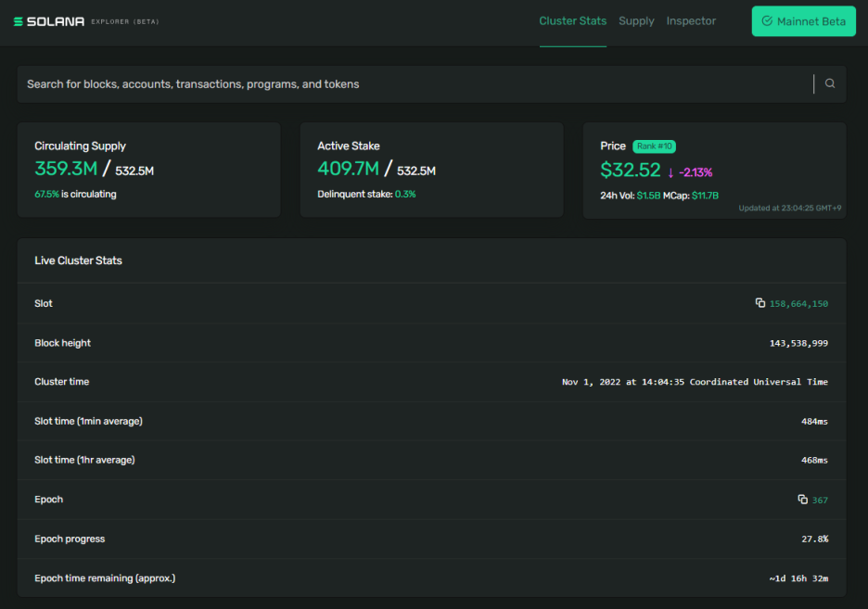Click the Slot time (1hr average) label
Screen dimensions: 868x609
coord(84,460)
